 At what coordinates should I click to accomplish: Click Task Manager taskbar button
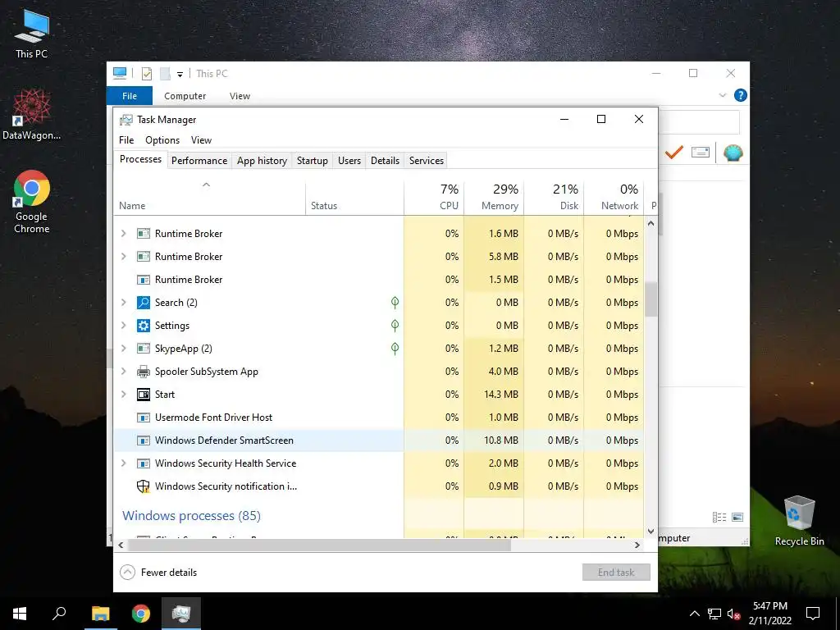click(x=181, y=614)
